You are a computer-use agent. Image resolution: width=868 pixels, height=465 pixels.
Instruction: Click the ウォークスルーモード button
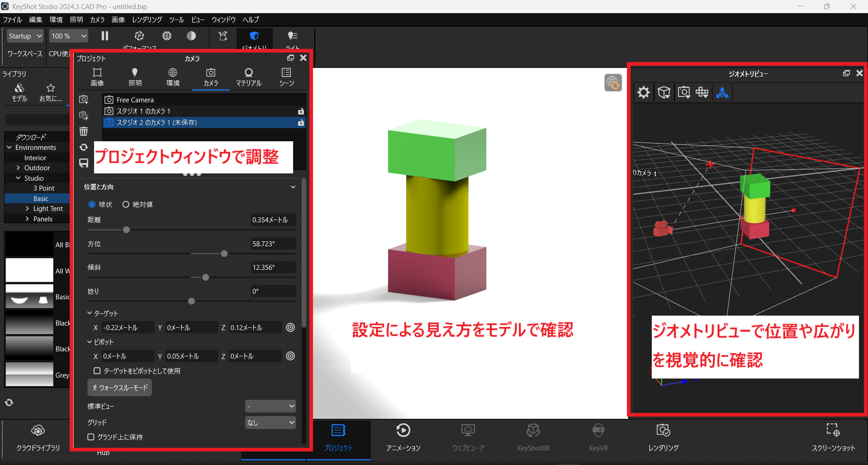(x=119, y=388)
